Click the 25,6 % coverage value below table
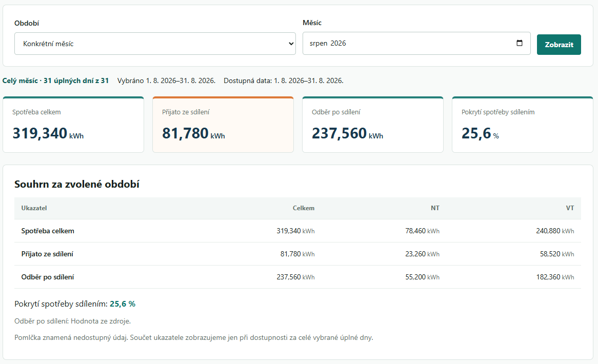 123,304
